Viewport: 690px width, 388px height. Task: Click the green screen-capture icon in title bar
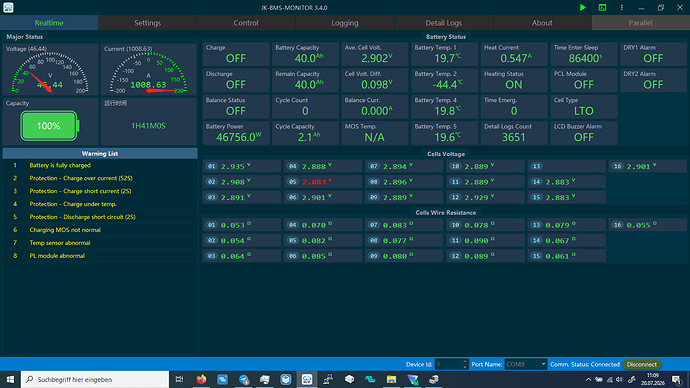[602, 7]
